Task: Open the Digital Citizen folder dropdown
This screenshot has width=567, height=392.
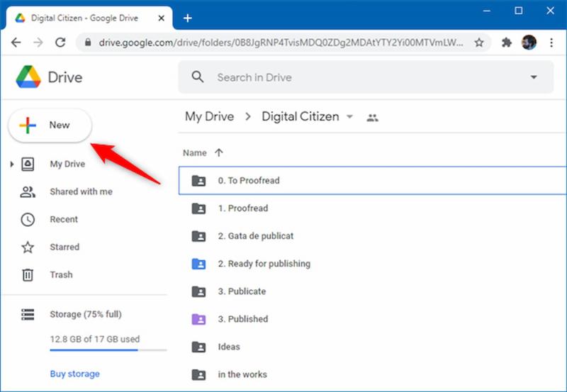Action: pos(349,116)
